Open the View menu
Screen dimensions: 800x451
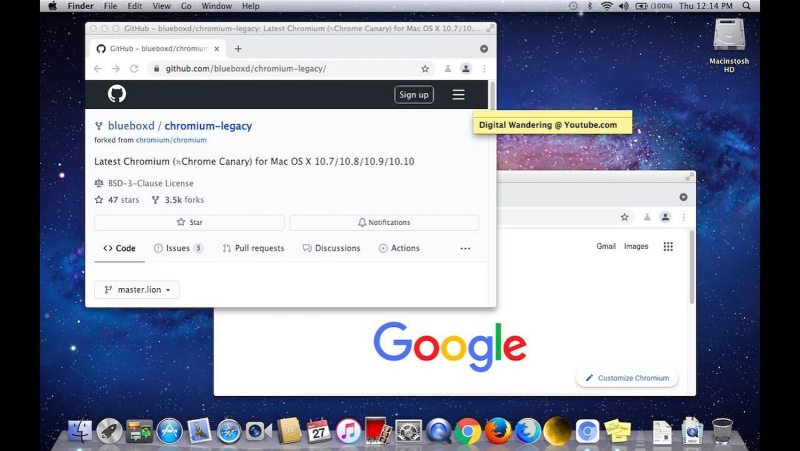(161, 6)
